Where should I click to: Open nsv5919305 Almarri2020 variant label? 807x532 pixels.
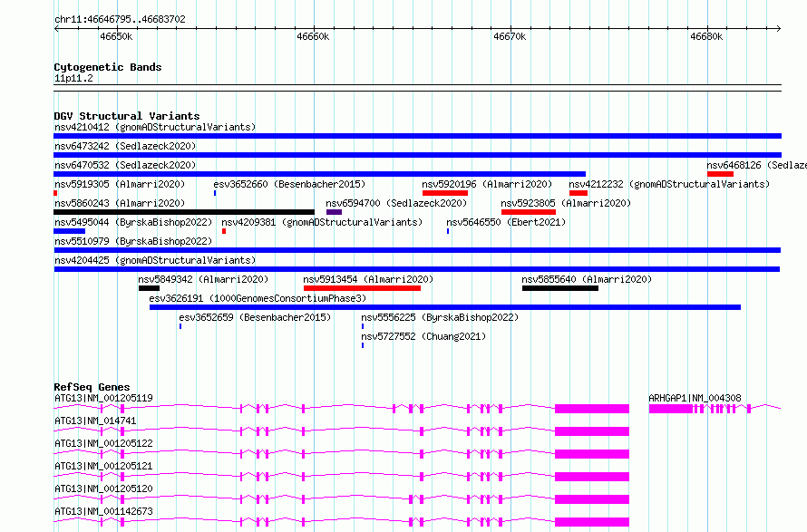(120, 184)
